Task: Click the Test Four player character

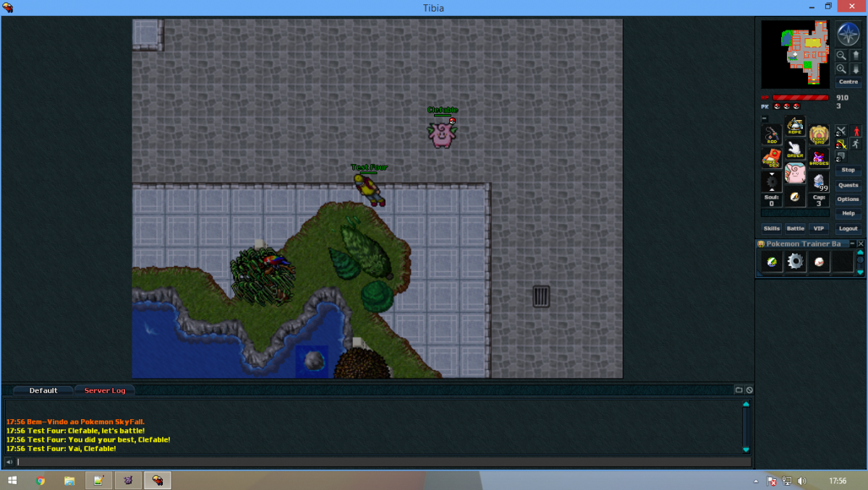Action: [369, 190]
